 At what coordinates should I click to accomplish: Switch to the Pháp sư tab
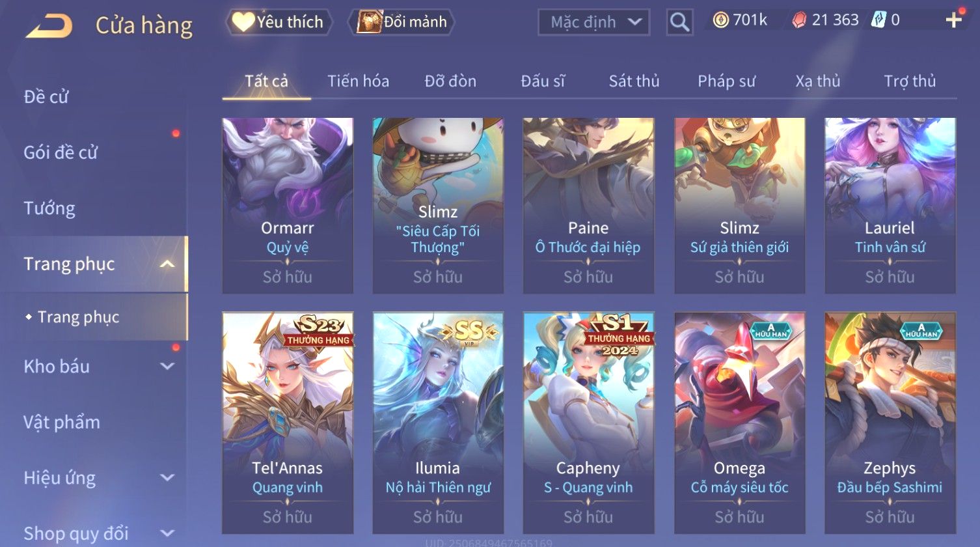726,81
